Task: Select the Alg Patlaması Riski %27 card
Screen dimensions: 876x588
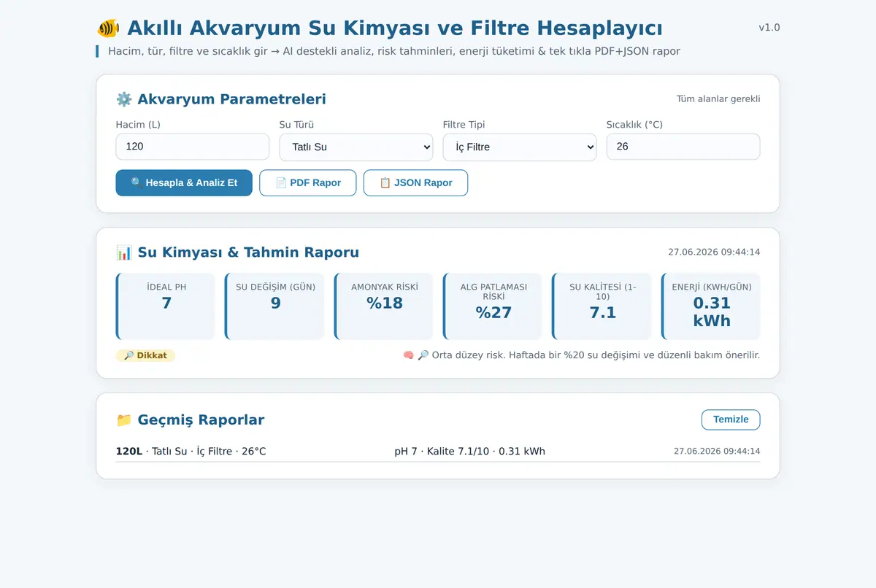Action: (x=493, y=306)
